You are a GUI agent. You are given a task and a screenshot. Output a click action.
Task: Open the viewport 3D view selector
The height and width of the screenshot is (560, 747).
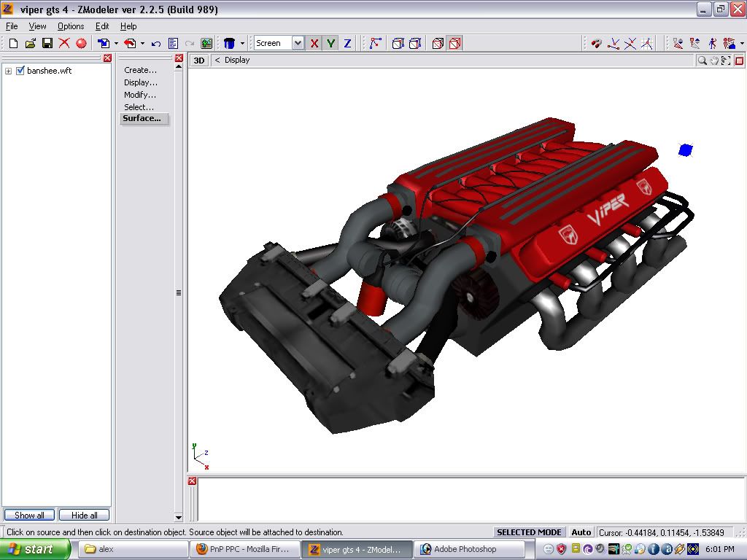click(x=198, y=61)
